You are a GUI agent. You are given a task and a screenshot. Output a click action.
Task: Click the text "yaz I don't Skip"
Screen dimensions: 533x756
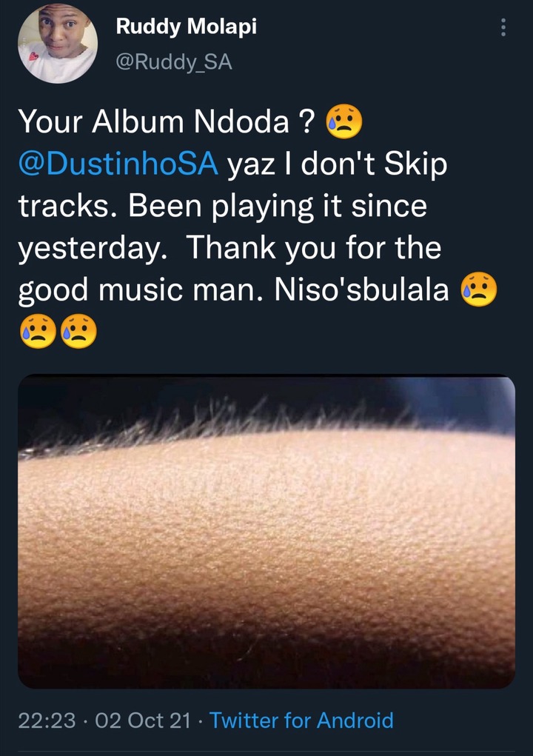click(x=338, y=164)
